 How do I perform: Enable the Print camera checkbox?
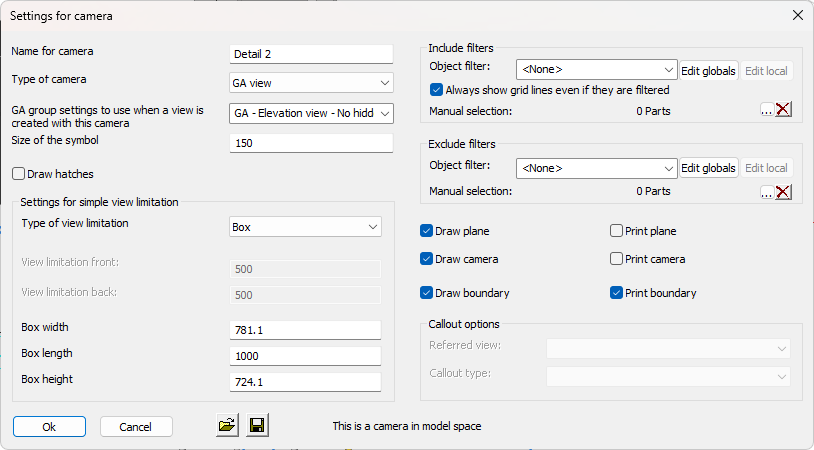(x=617, y=259)
